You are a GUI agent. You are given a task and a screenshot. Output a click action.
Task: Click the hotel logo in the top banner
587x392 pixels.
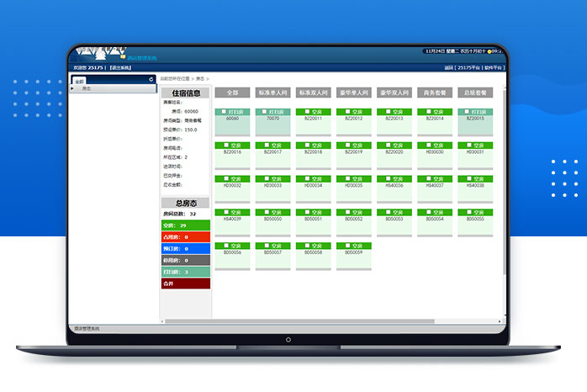[x=101, y=53]
